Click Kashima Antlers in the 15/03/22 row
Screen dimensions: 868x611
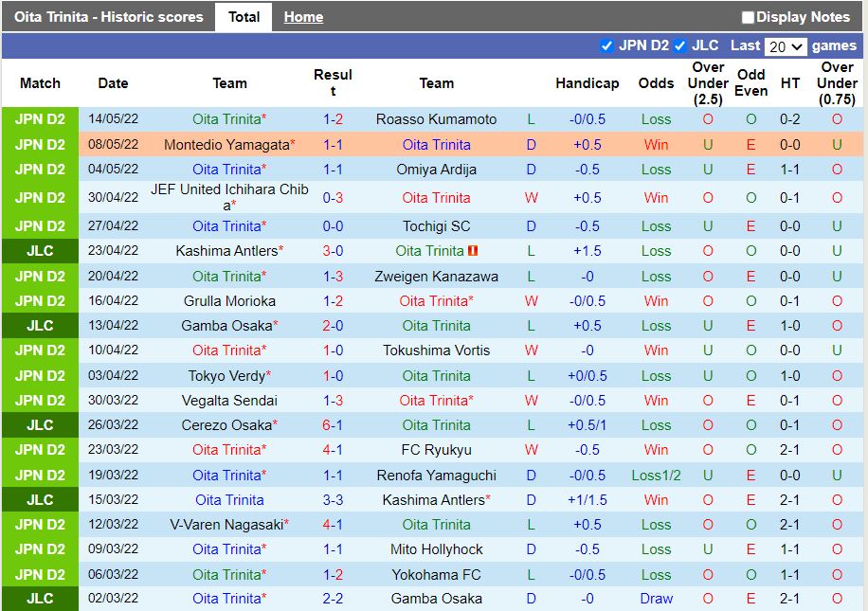[x=433, y=500]
